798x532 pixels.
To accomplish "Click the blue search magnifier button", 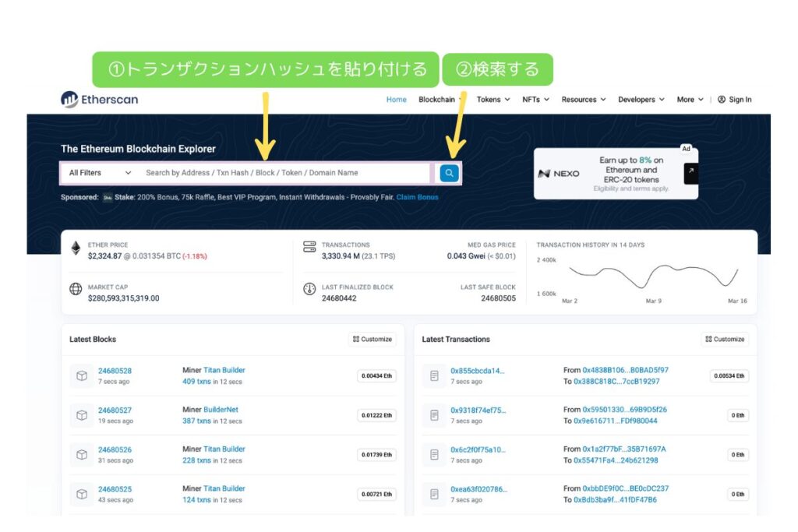I will pos(449,173).
